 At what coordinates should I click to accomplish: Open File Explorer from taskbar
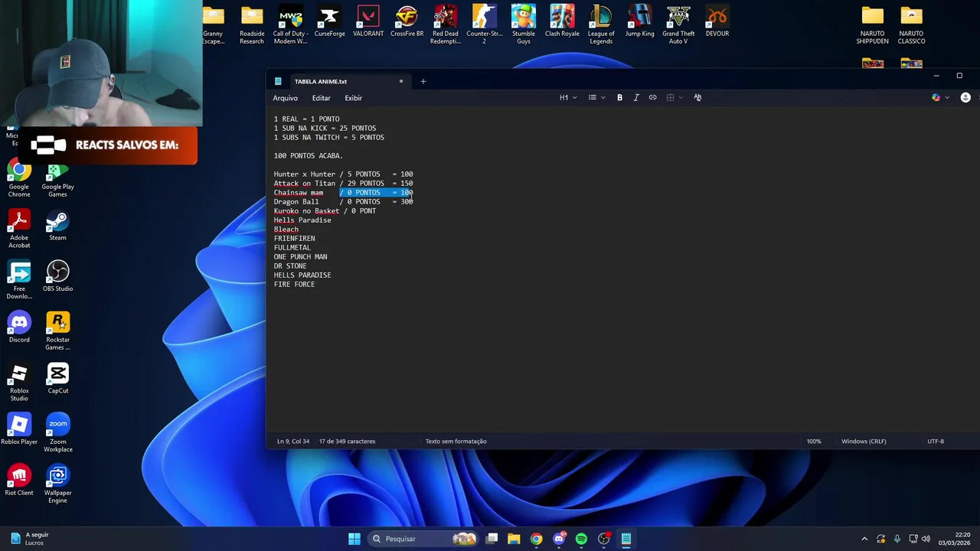tap(514, 539)
